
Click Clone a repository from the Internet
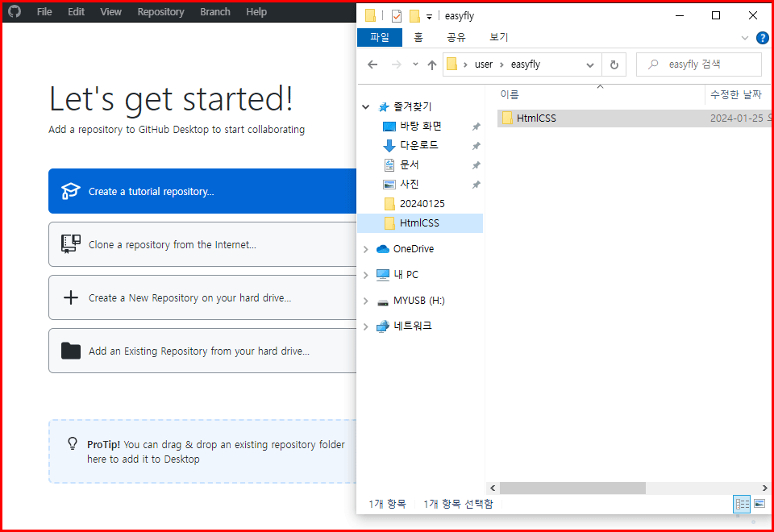point(202,244)
